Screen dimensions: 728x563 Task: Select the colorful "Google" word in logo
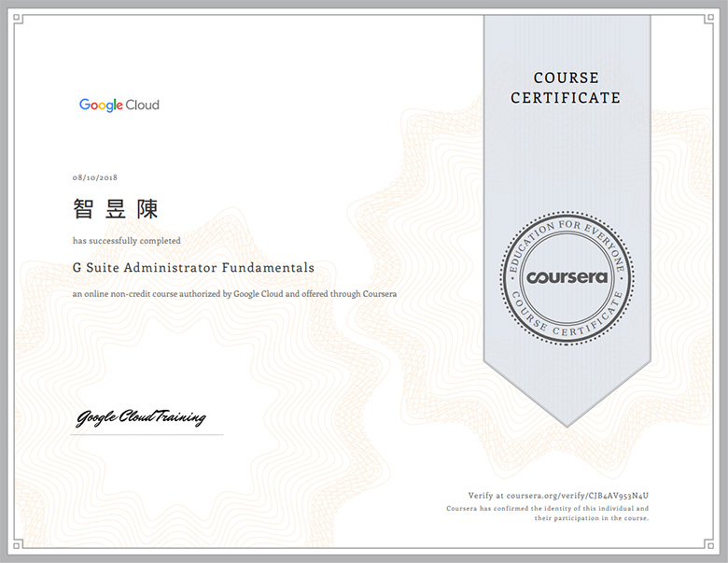[x=101, y=106]
